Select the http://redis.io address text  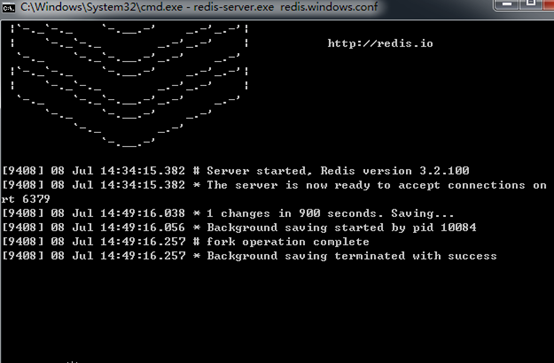coord(380,43)
